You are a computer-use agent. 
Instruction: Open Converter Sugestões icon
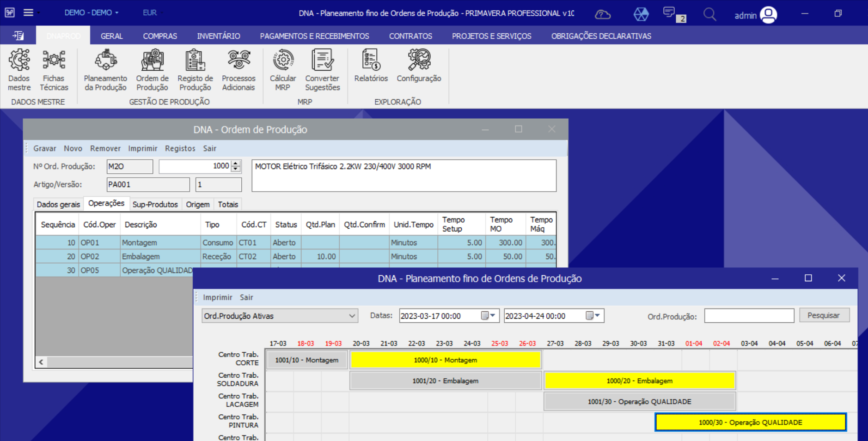(x=322, y=70)
